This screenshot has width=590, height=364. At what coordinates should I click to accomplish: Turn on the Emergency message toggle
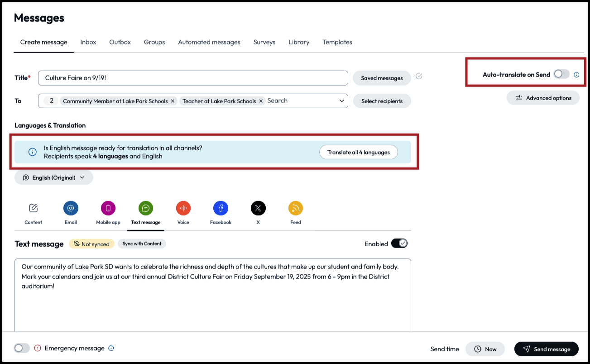click(x=21, y=348)
